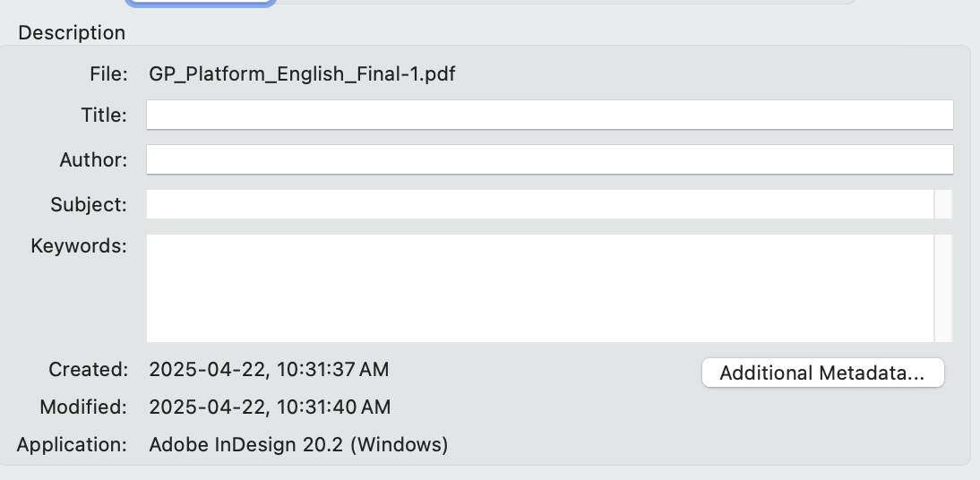Click inside the Keywords text area
The height and width of the screenshot is (480, 980).
(x=539, y=287)
